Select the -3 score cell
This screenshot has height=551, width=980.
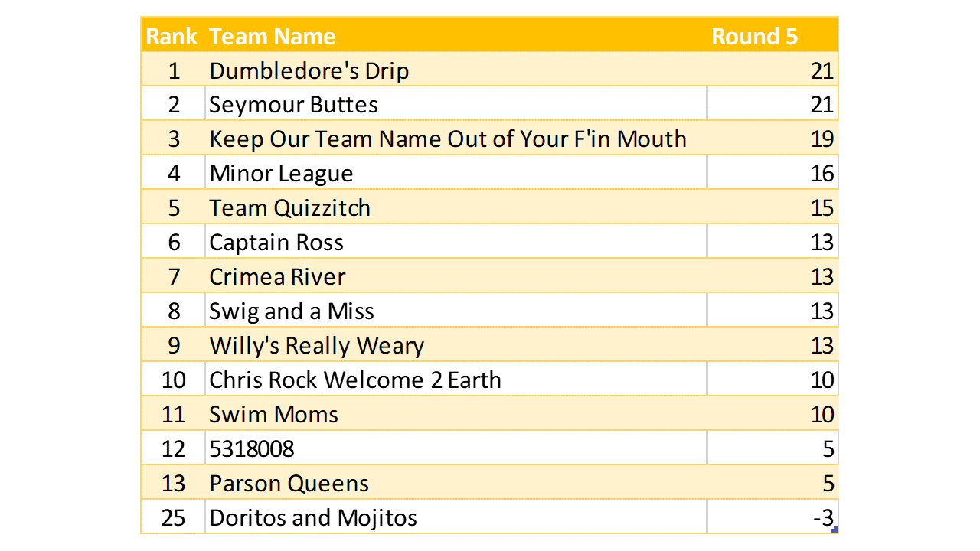pos(822,518)
